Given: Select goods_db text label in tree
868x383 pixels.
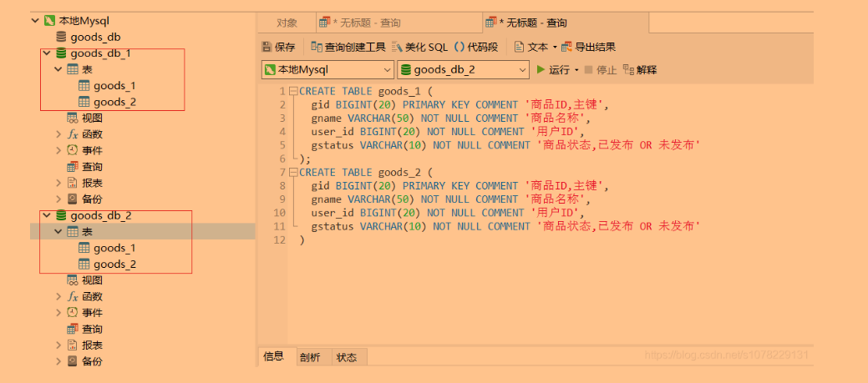Looking at the screenshot, I should coord(96,38).
